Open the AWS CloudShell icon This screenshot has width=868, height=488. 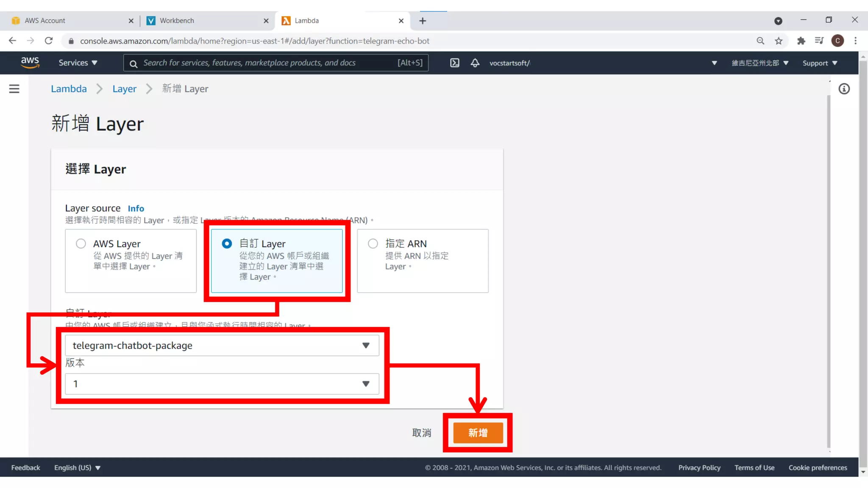[x=454, y=63]
